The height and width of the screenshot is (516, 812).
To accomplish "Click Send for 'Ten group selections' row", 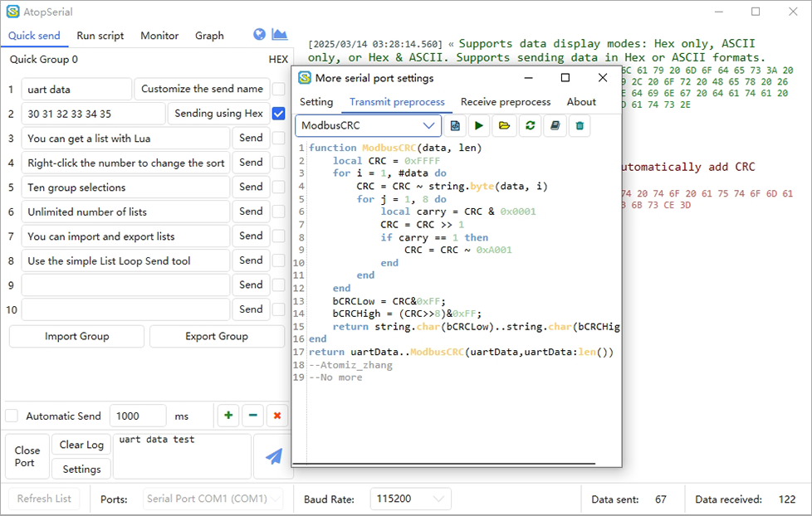I will (x=252, y=187).
